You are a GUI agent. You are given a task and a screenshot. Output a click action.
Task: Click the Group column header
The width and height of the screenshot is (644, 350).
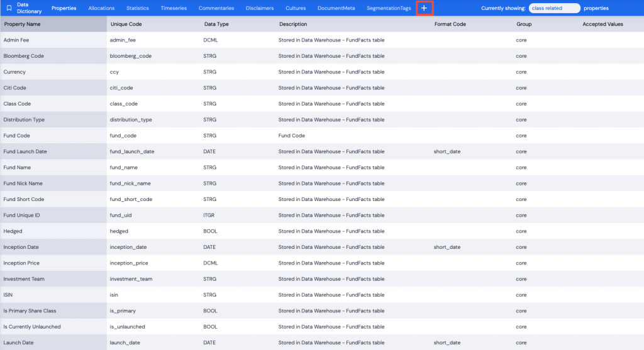[524, 25]
